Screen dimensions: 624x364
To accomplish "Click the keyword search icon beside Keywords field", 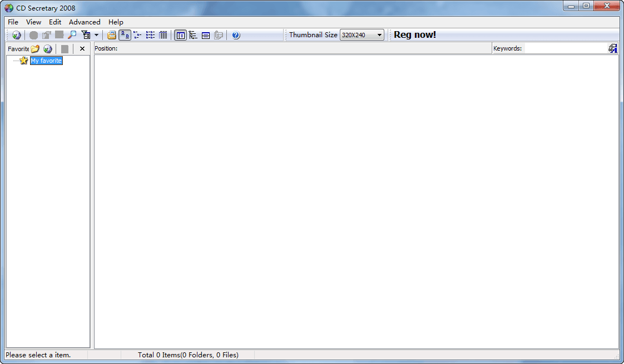I will coord(612,49).
